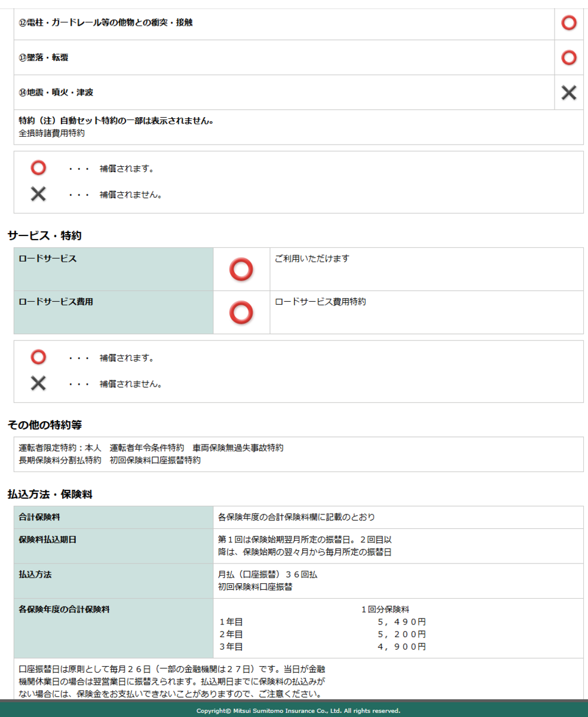Click the 初回保険料口座振替特約 text
The height and width of the screenshot is (717, 588).
(x=155, y=460)
